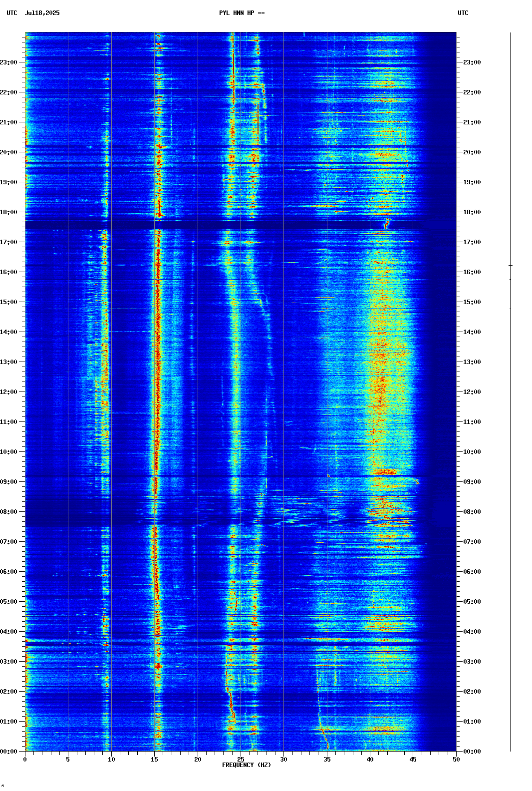
Task: Click the 10 Hz frequency tick label
Action: [x=111, y=760]
